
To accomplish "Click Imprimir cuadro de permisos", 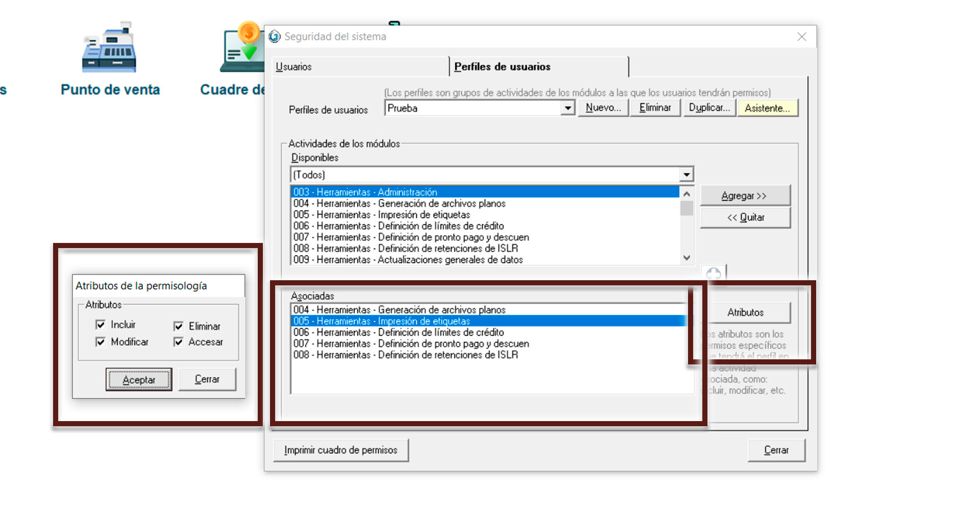I will (340, 450).
